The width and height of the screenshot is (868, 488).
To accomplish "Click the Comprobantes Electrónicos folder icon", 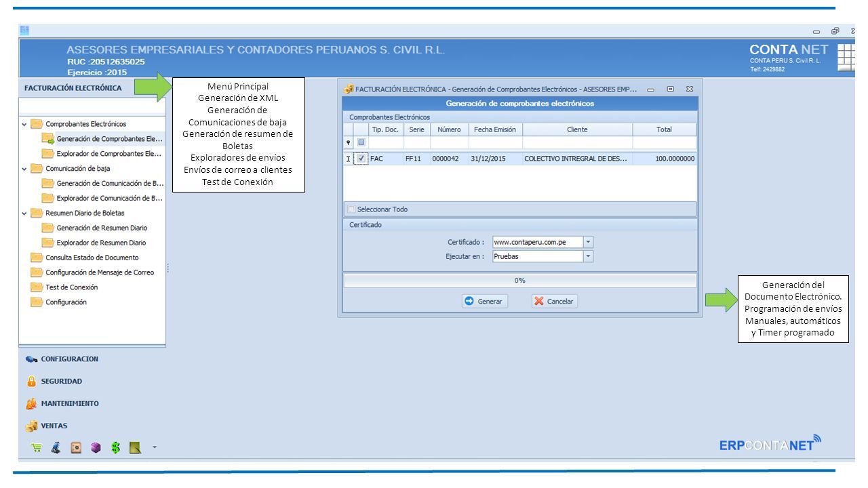I will point(37,125).
